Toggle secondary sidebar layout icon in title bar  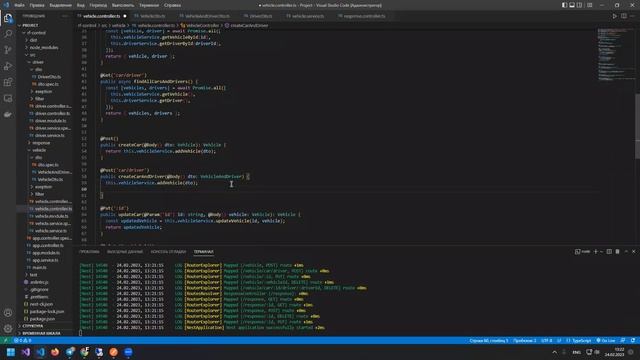coord(580,5)
